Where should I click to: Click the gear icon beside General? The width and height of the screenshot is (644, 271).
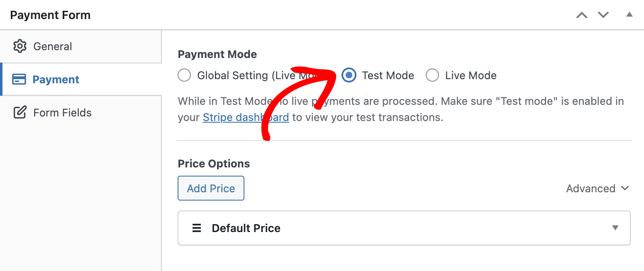[x=20, y=46]
